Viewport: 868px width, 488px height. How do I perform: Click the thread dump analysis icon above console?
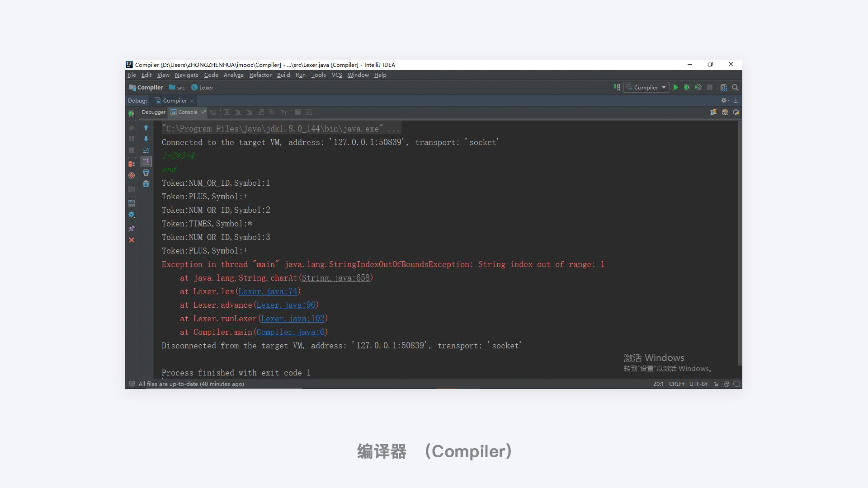pos(713,112)
